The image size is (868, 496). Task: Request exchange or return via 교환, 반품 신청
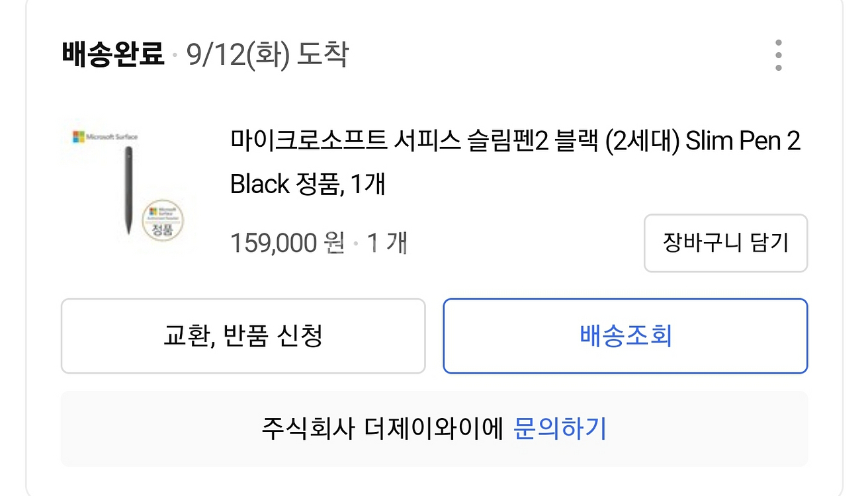243,336
